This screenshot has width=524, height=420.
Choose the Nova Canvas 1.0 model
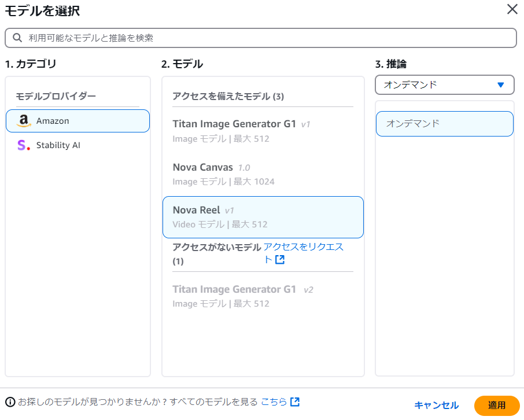[263, 174]
